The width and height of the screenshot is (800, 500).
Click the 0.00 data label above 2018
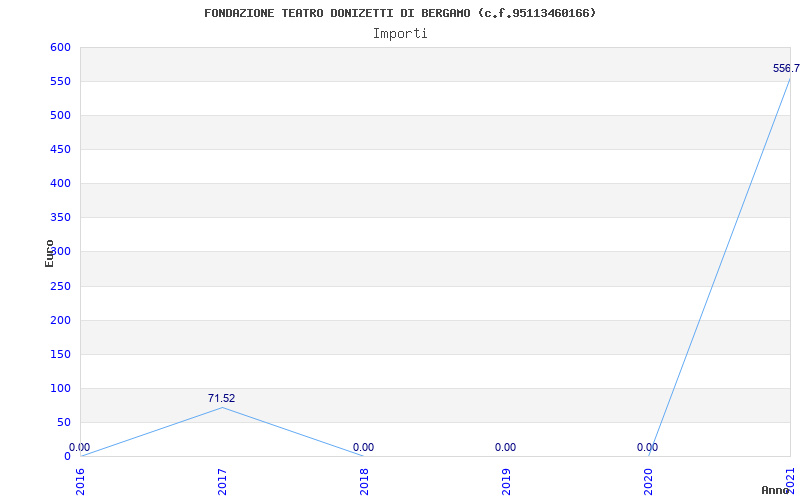point(363,447)
